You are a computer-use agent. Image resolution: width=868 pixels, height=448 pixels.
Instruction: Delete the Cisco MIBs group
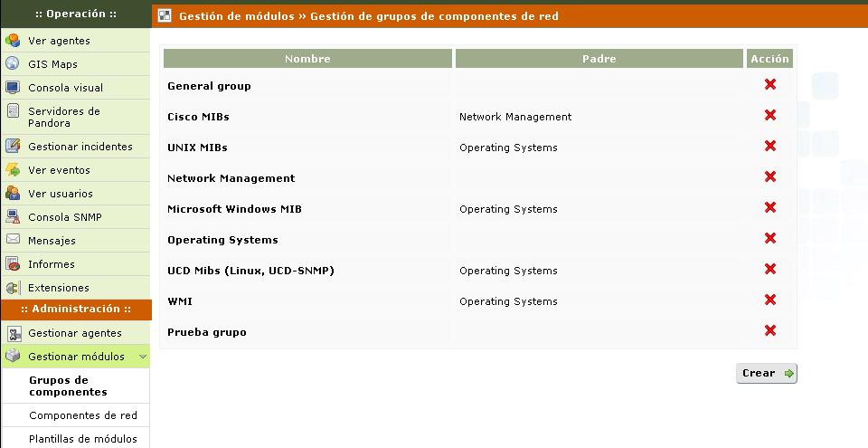click(x=770, y=116)
